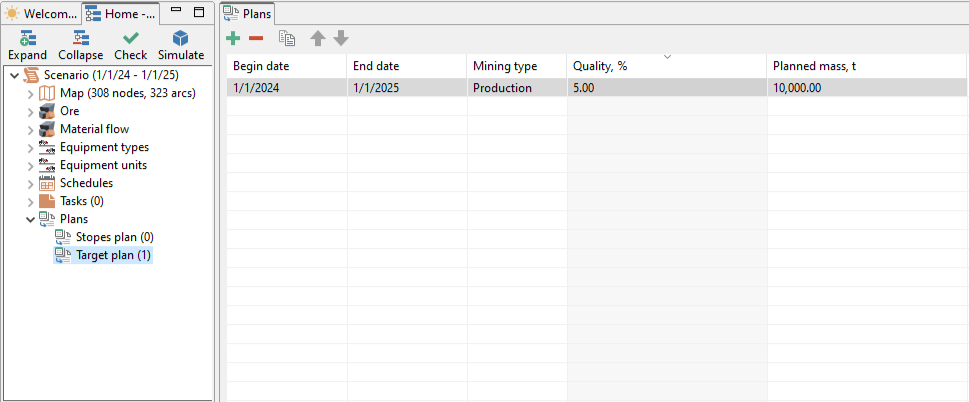
Task: Copy the selected plan row icon
Action: point(287,39)
